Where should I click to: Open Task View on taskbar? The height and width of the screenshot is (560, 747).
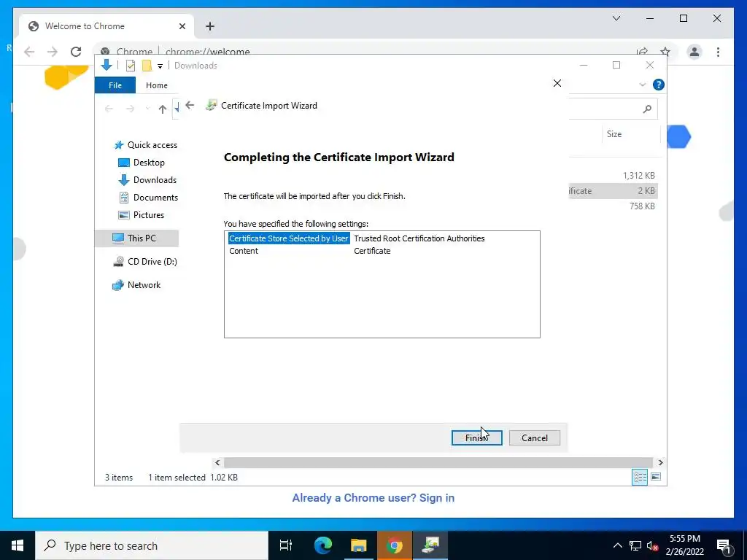286,545
